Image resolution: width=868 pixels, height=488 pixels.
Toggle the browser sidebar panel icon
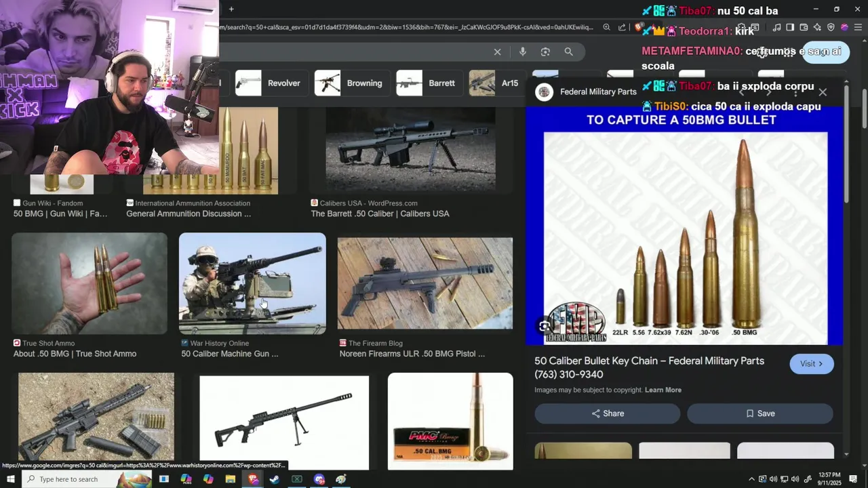coord(790,27)
